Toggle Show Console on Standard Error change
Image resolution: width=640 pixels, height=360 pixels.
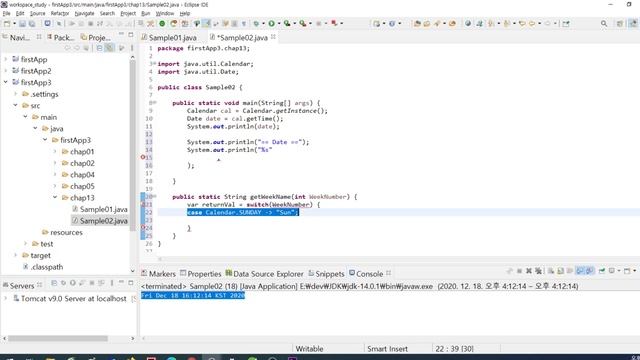point(590,271)
